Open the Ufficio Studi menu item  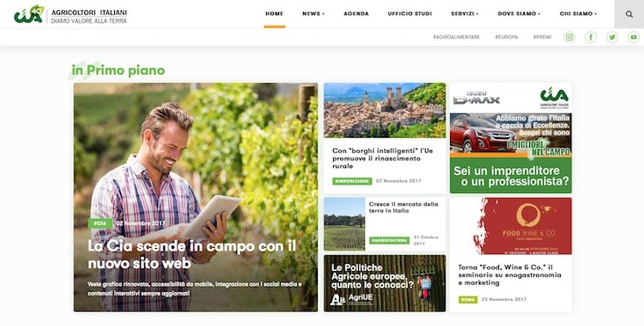[409, 13]
